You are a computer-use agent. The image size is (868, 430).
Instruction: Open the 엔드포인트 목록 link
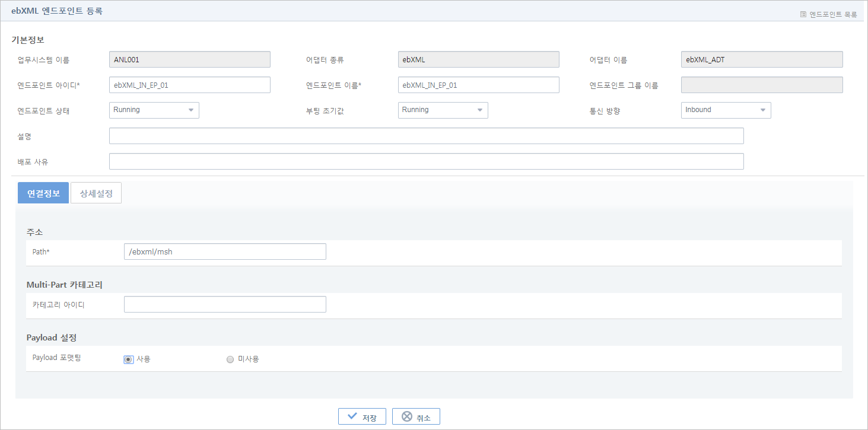832,14
